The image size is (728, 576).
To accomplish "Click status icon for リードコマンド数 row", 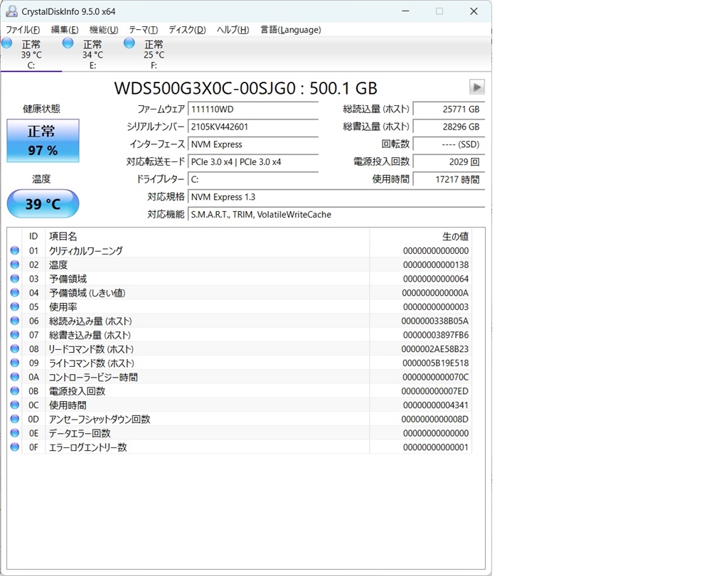I will (x=15, y=348).
